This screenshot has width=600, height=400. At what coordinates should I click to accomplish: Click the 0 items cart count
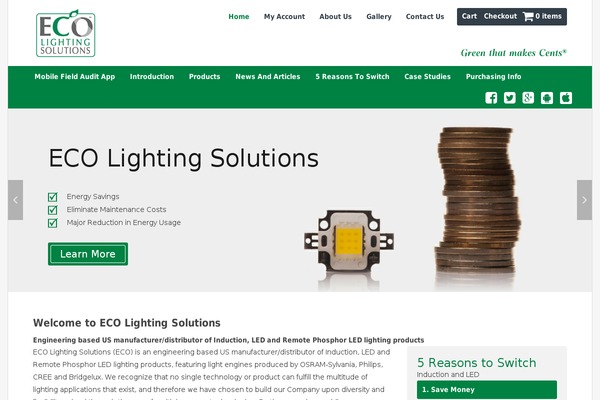click(548, 16)
